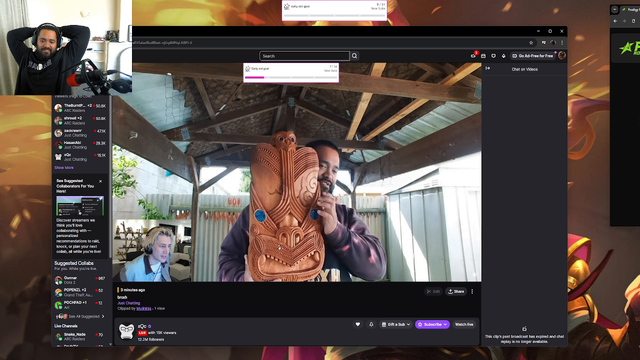Click forward arrow in the right-side window
This screenshot has width=640, height=360.
coord(624,21)
